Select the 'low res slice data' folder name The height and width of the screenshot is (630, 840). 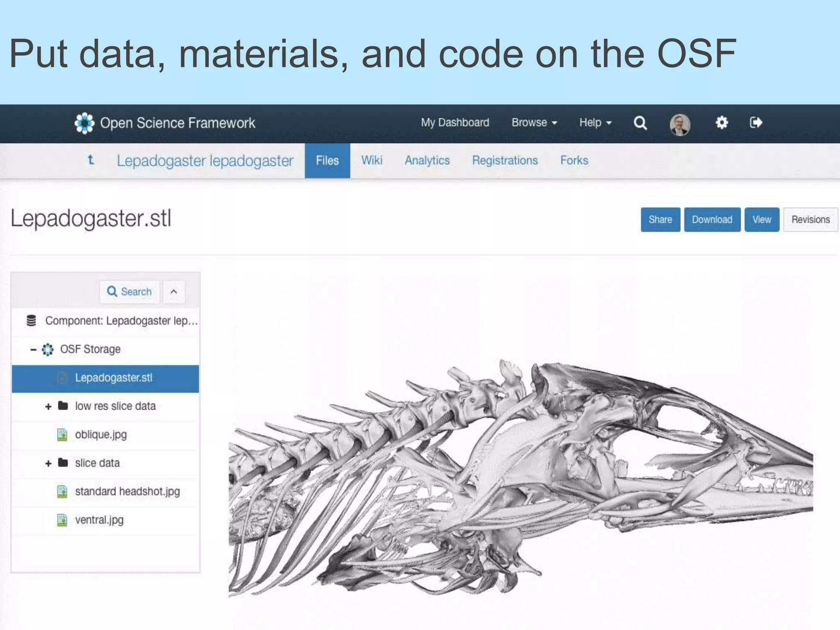tap(115, 406)
